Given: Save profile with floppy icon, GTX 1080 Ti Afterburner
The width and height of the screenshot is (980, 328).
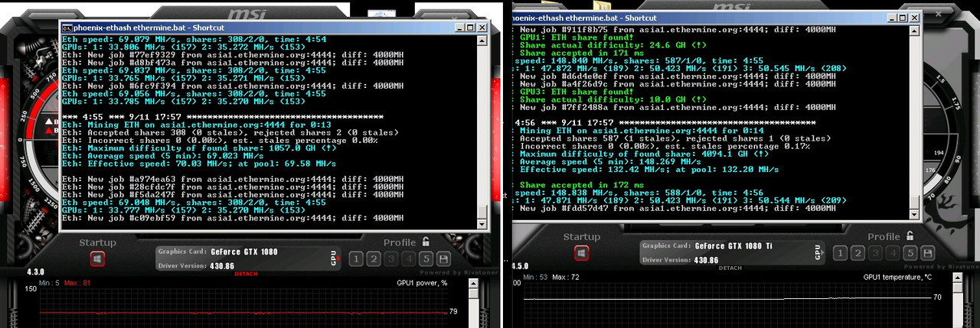Looking at the screenshot, I should tap(928, 253).
